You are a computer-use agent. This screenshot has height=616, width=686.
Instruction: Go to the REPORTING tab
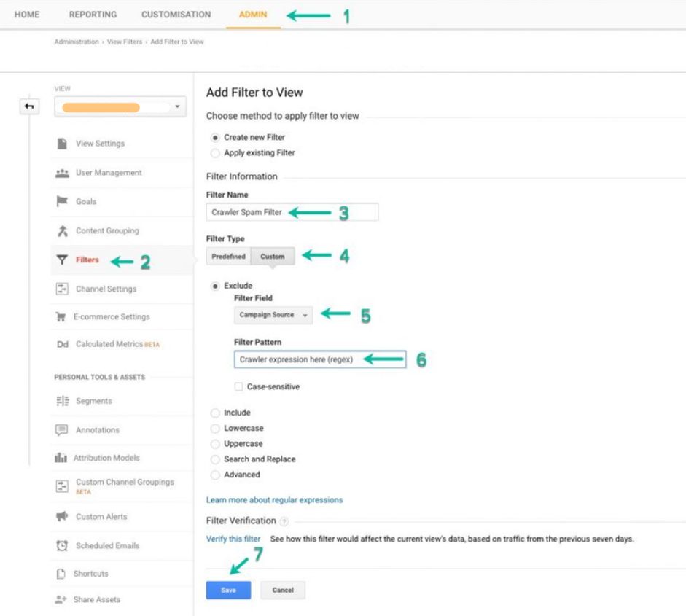pyautogui.click(x=93, y=14)
